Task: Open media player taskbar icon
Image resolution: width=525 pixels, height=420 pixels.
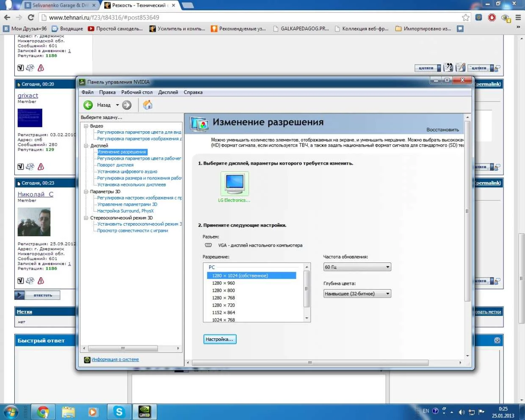Action: tap(93, 412)
